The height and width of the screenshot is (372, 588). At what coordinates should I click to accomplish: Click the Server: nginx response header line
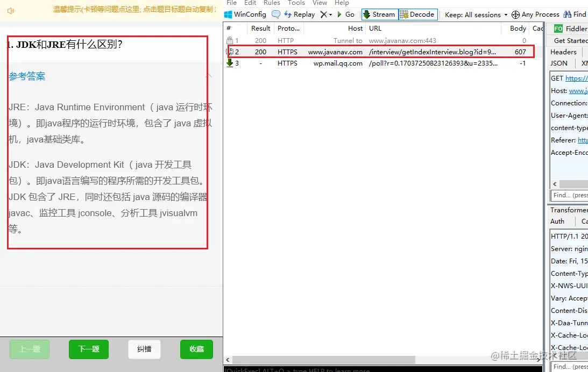click(569, 249)
